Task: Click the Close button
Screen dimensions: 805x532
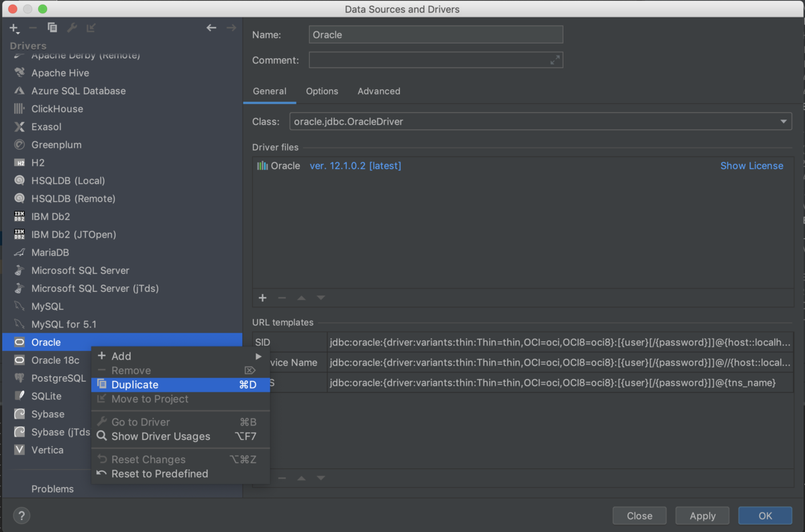Action: tap(639, 516)
